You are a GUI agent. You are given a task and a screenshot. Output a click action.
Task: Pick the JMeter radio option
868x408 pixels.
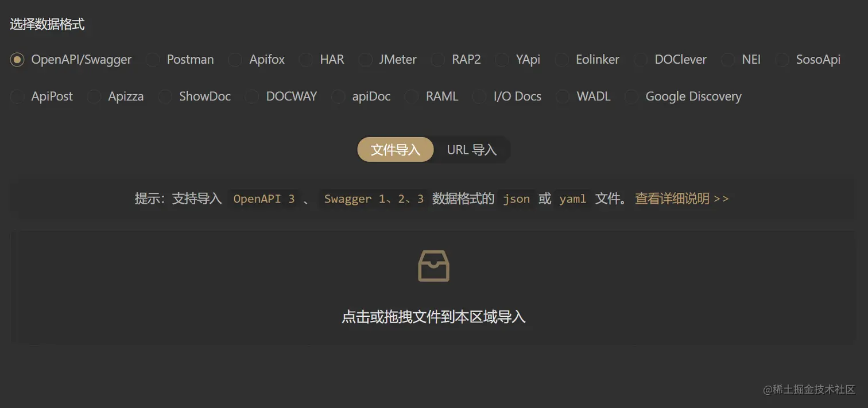365,60
